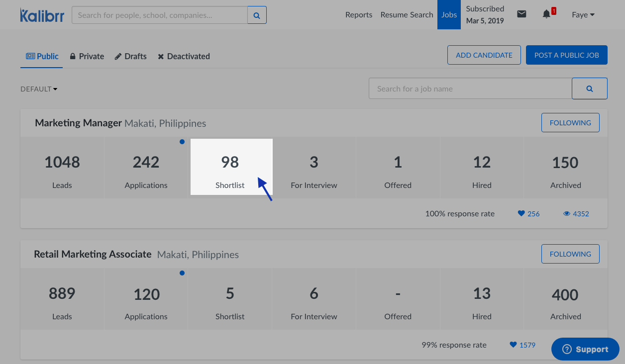Switch to the Drafts tab

click(x=130, y=57)
